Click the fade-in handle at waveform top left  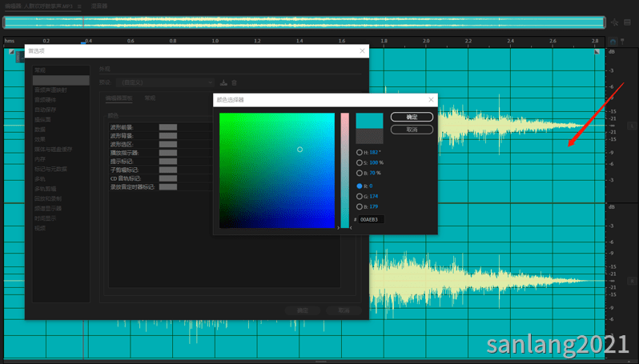(x=11, y=52)
